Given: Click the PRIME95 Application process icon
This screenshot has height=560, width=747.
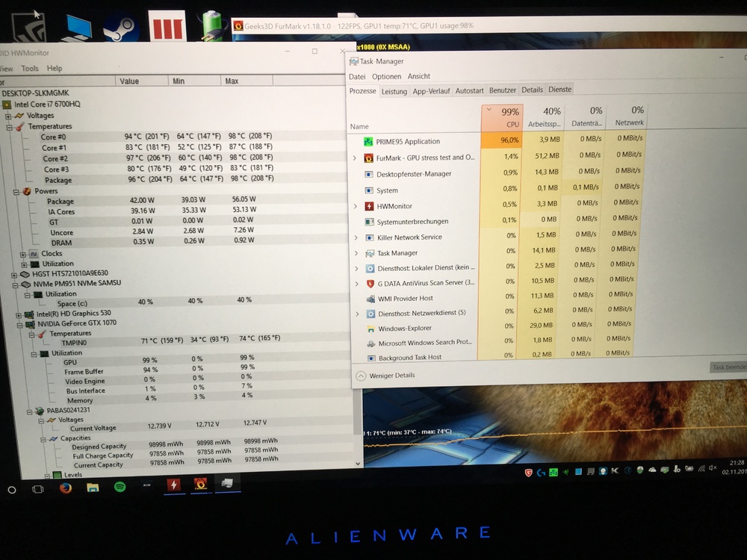Looking at the screenshot, I should pos(368,142).
